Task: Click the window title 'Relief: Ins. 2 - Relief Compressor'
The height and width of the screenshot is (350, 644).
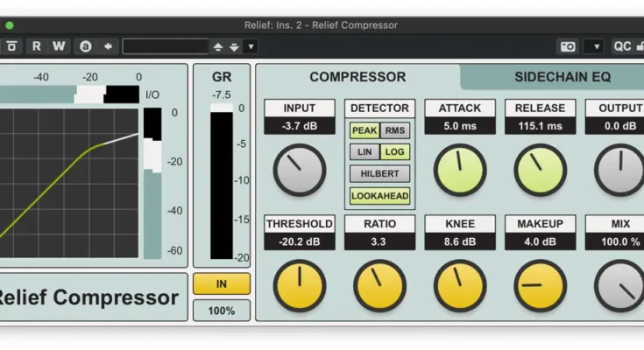Action: click(x=321, y=25)
